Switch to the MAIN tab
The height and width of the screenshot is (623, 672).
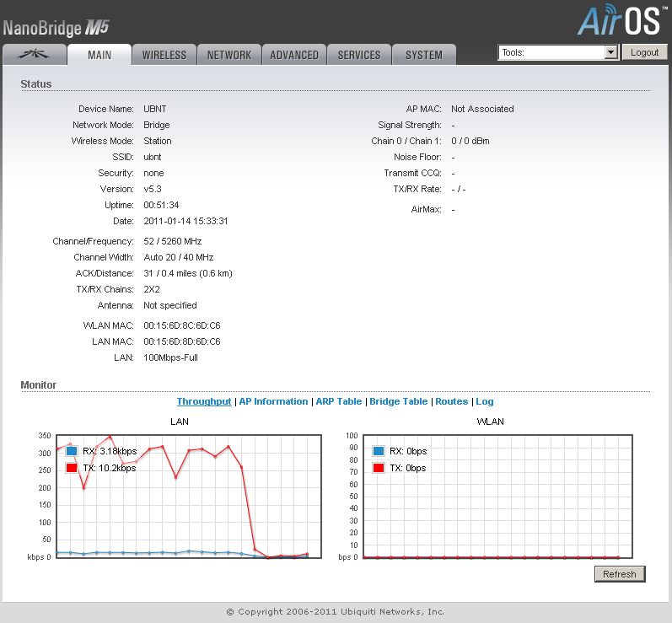tap(99, 55)
